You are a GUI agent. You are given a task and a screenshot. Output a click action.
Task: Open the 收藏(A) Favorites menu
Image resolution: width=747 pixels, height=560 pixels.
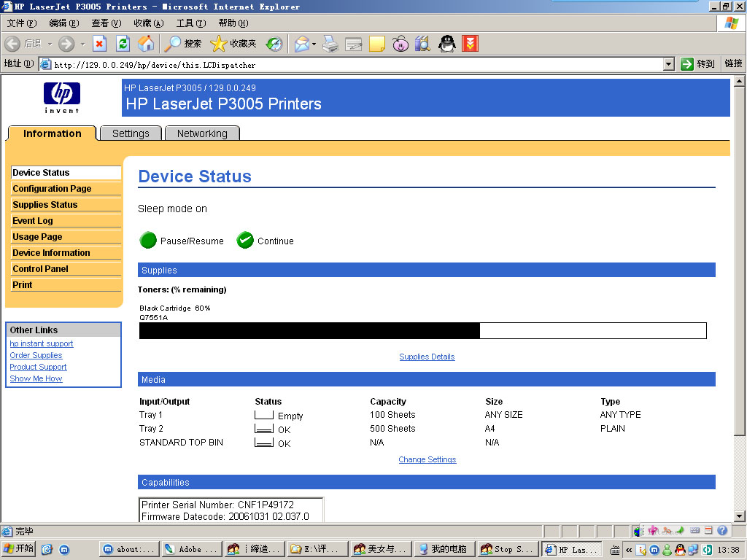pos(149,23)
